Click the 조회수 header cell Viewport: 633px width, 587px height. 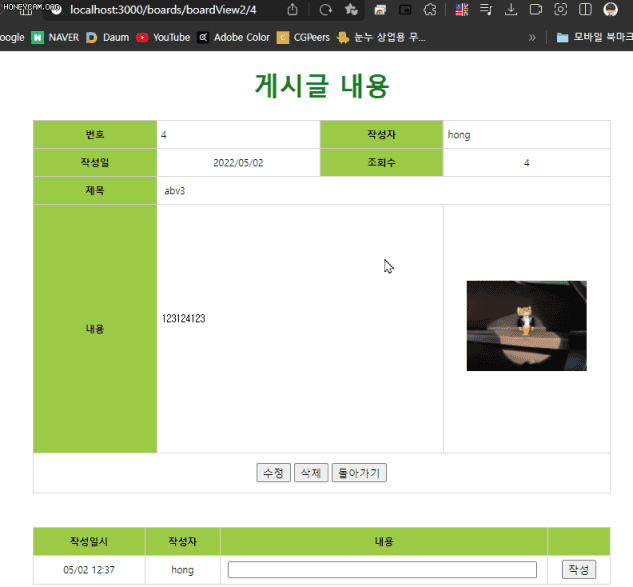coord(381,162)
